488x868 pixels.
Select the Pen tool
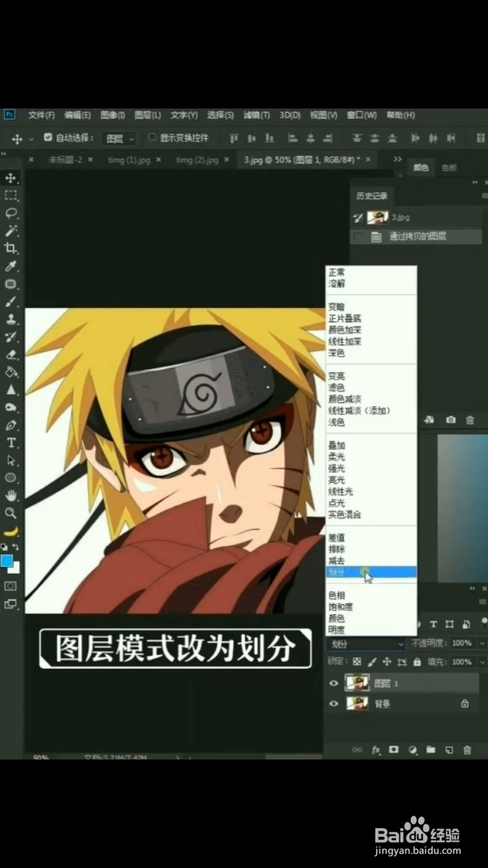click(11, 425)
